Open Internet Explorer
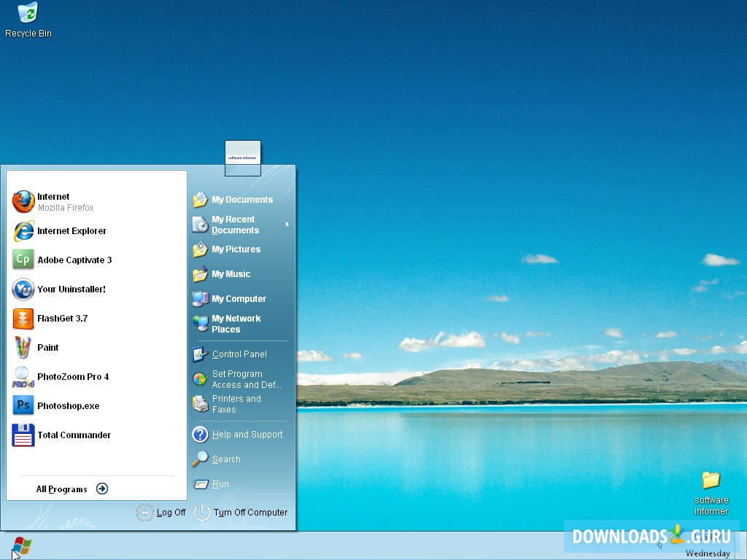This screenshot has height=560, width=747. click(x=71, y=231)
